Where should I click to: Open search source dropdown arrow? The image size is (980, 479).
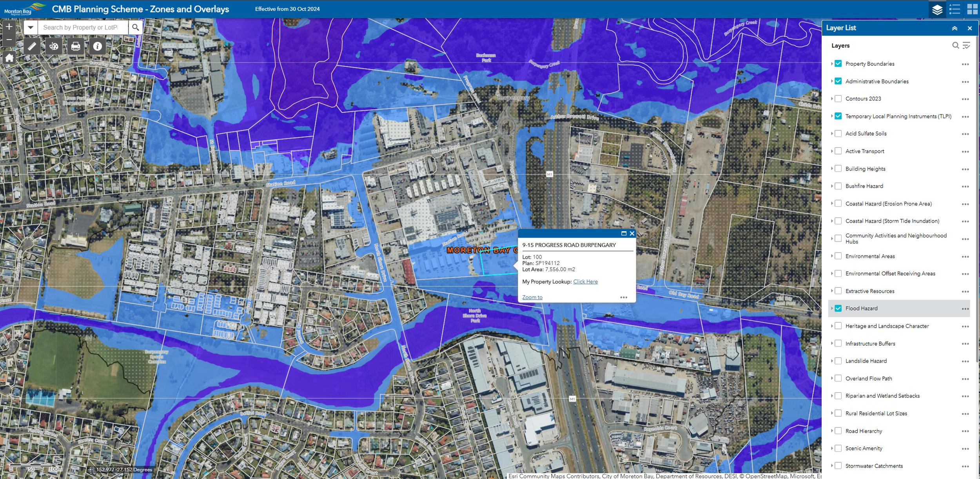click(x=31, y=27)
